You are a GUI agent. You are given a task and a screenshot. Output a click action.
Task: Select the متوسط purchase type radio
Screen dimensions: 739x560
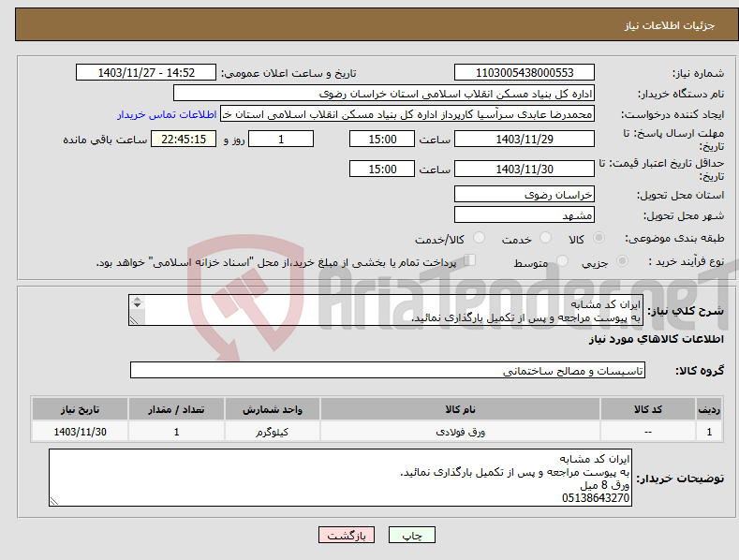pyautogui.click(x=562, y=261)
